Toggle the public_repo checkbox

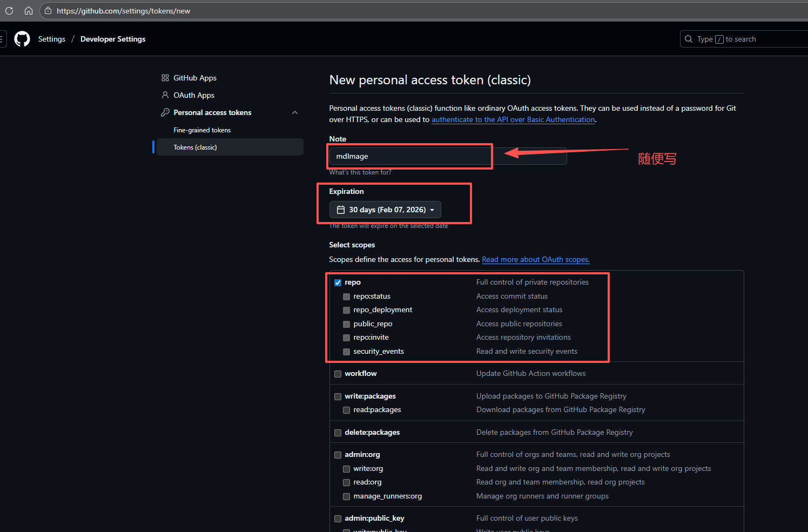coord(346,324)
